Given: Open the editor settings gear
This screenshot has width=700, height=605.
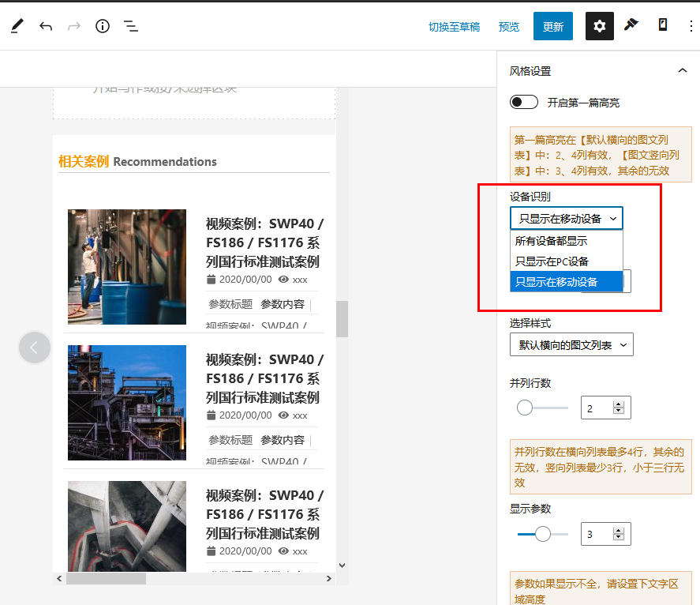Looking at the screenshot, I should click(x=599, y=26).
